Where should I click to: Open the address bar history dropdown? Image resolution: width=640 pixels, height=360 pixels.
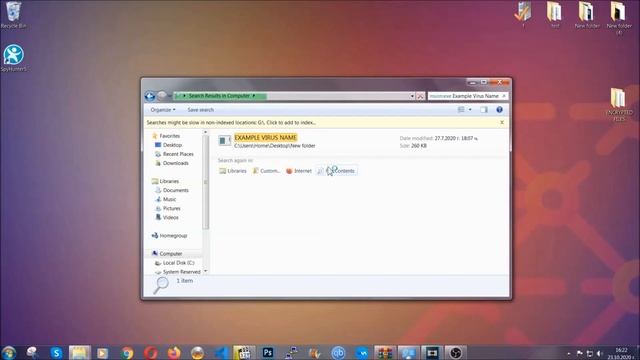click(x=412, y=96)
